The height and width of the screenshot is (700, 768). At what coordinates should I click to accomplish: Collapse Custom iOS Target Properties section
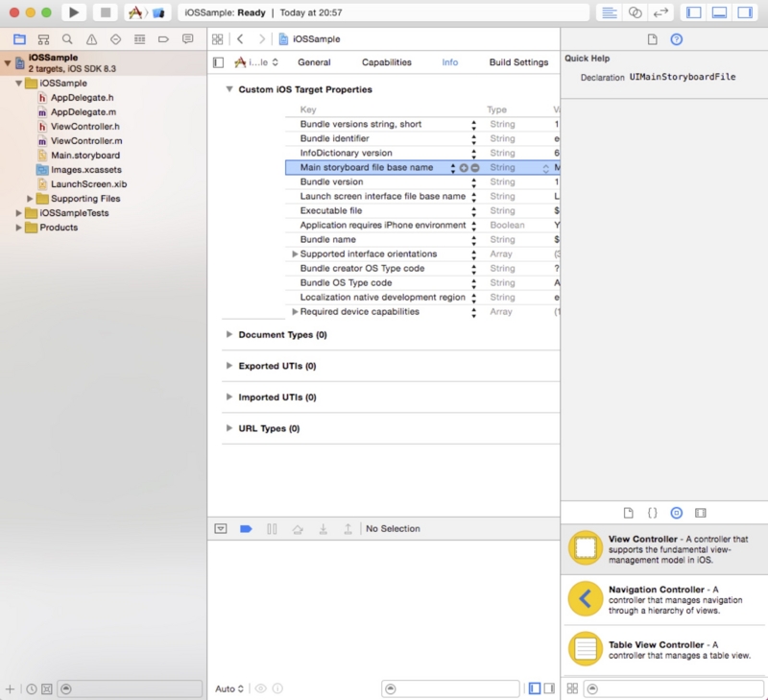coord(228,89)
